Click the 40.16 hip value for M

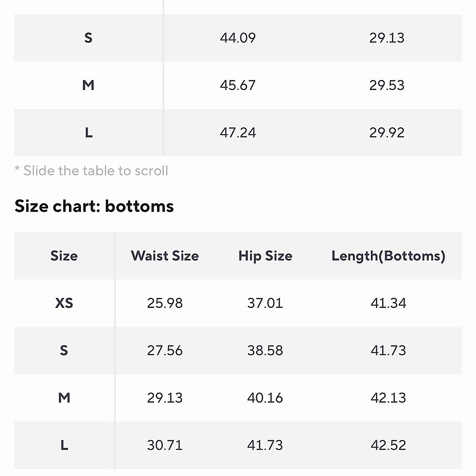(265, 397)
